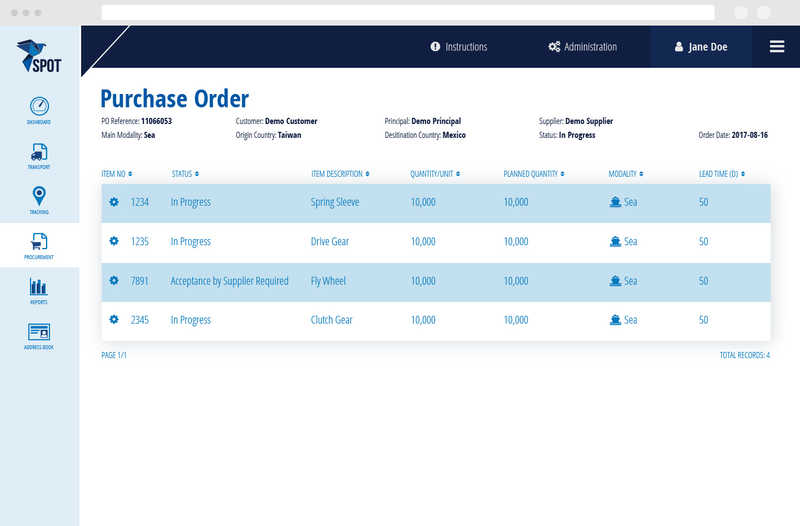
Task: Click the gear icon for item 1234
Action: point(114,202)
